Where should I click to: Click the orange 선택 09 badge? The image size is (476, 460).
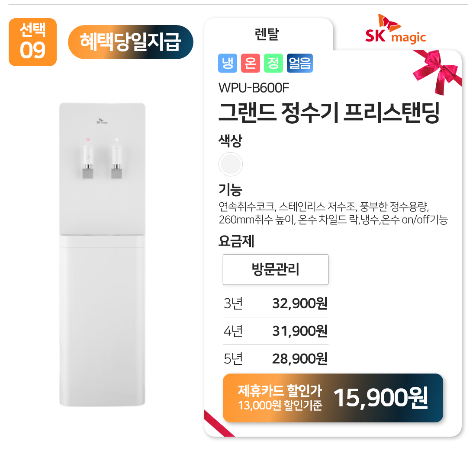[33, 42]
